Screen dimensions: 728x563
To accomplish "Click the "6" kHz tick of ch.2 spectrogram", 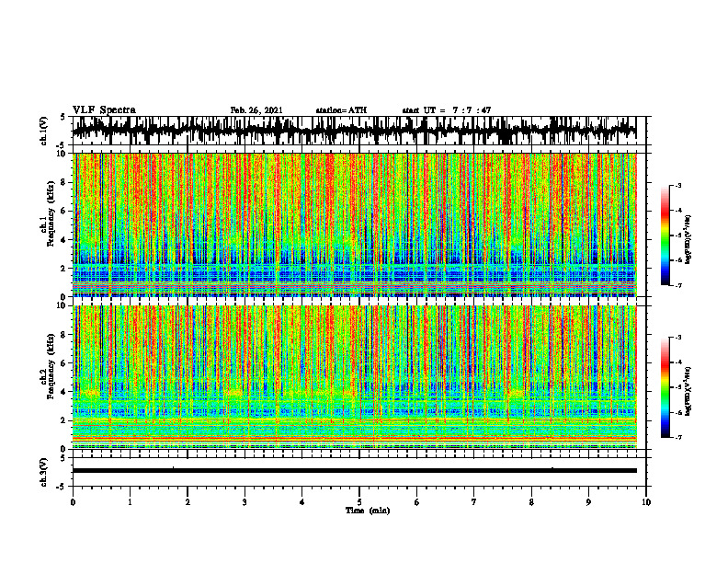I will (x=64, y=363).
